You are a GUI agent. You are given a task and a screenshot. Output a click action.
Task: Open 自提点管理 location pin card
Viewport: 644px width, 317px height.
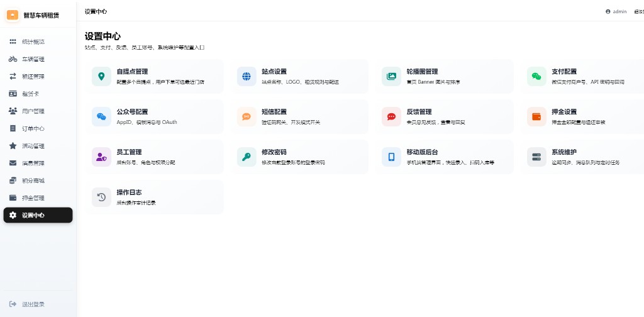pos(155,76)
